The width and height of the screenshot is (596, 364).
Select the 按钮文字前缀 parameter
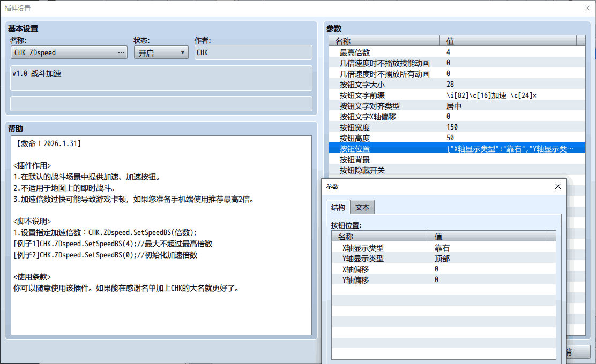457,95
